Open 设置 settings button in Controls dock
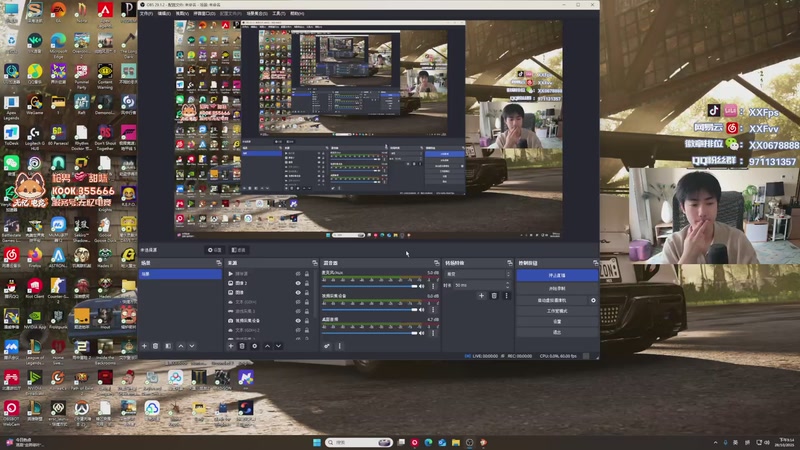 tap(557, 322)
